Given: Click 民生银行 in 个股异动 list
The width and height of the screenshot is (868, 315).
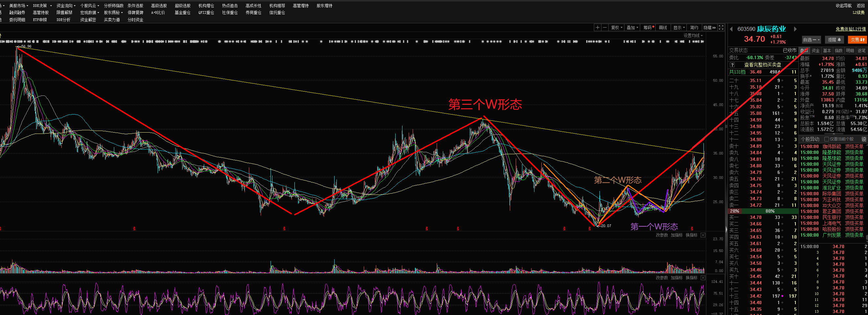Looking at the screenshot, I should coord(832,217).
